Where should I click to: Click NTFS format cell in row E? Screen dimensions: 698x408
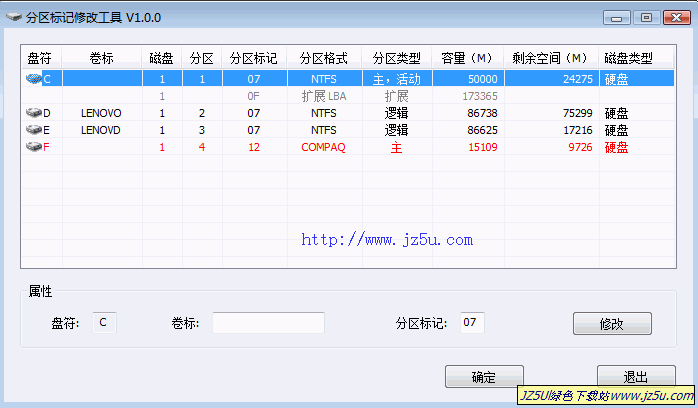point(324,130)
